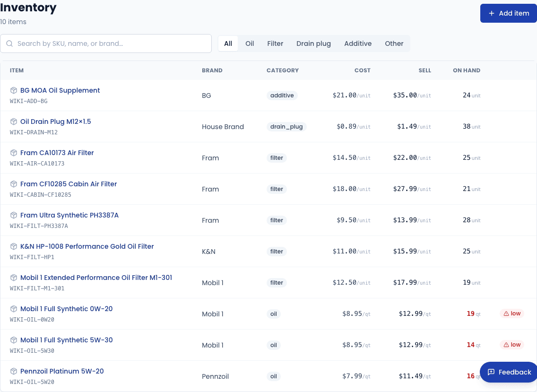Click the ITEM column header
This screenshot has height=392, width=537.
17,70
